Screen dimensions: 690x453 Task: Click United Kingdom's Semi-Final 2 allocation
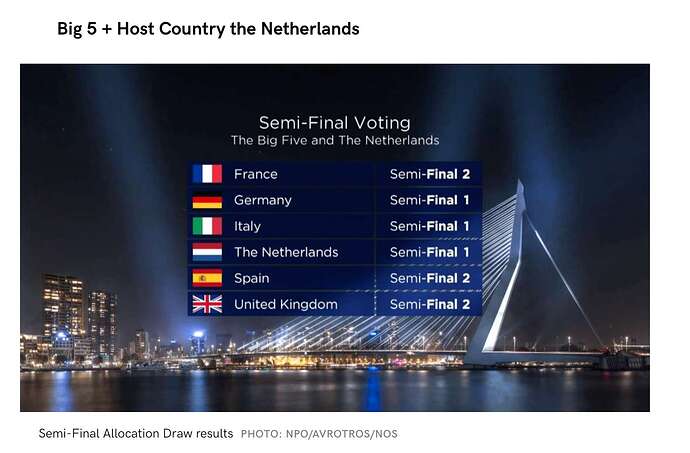coord(430,304)
